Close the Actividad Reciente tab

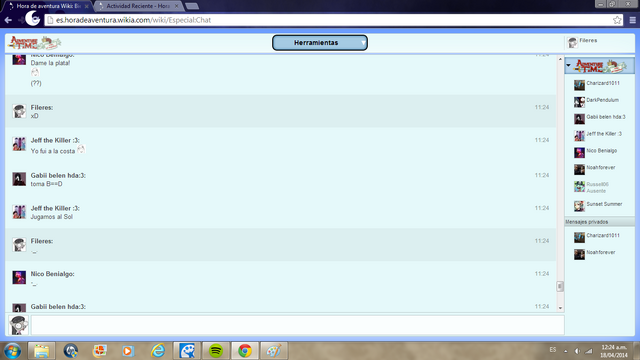coord(176,6)
